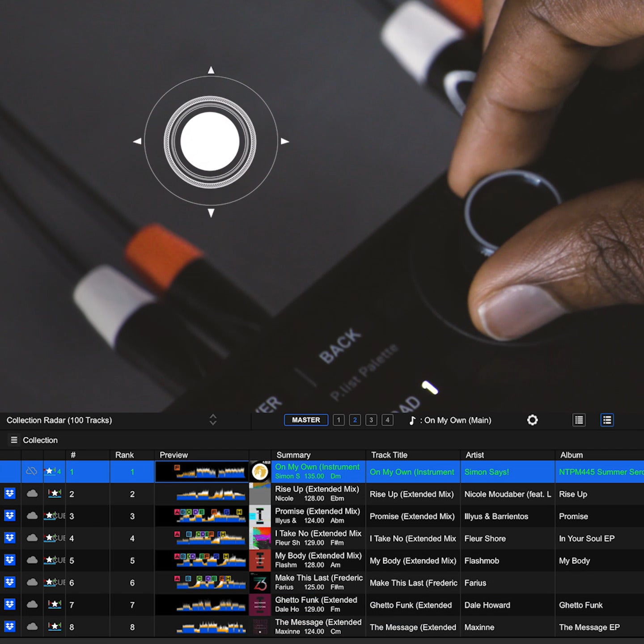Click the album artwork for Make This Last
Image resolution: width=644 pixels, height=644 pixels.
(x=260, y=583)
